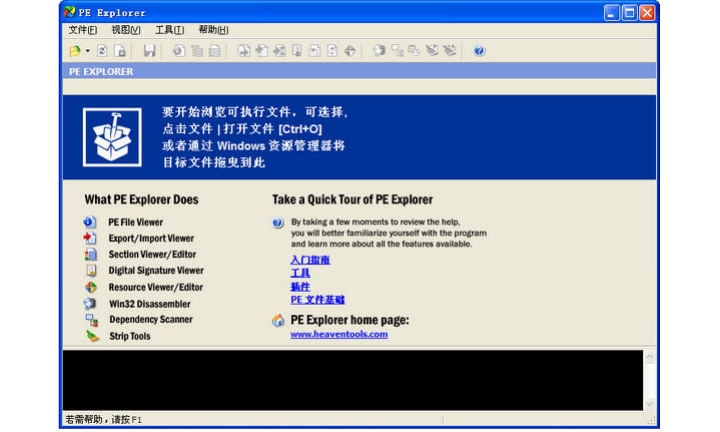This screenshot has height=432, width=720.
Task: Click the blue Help question mark toolbar icon
Action: [479, 50]
